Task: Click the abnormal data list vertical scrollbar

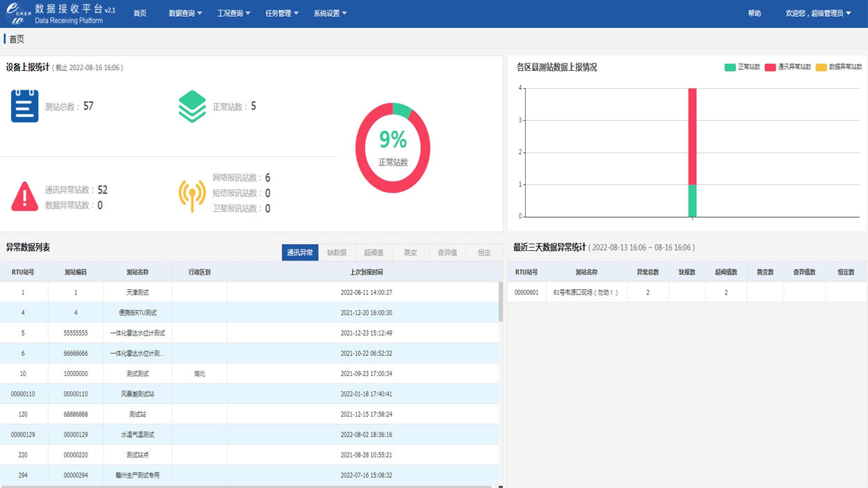Action: [x=500, y=302]
